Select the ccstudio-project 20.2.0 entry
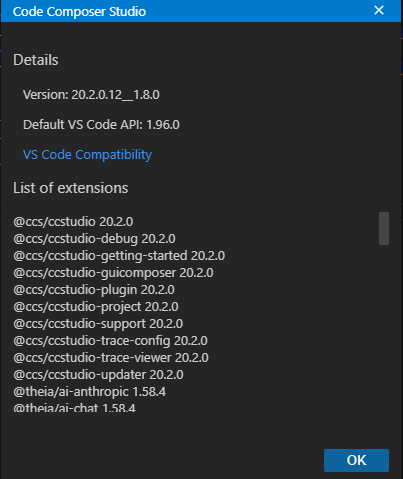Image resolution: width=403 pixels, height=479 pixels. click(x=96, y=307)
